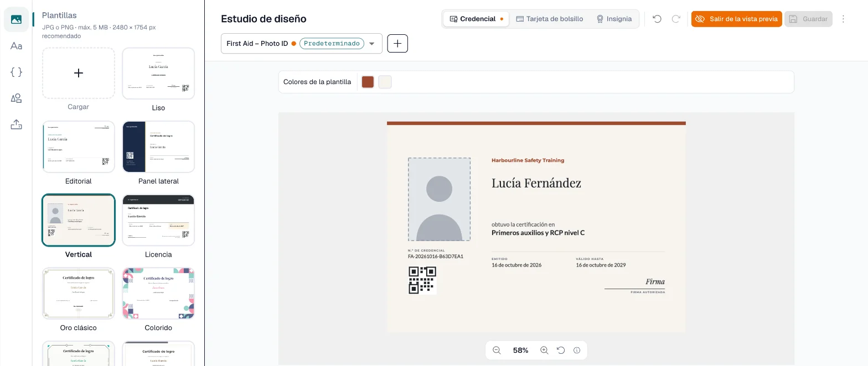Screen dimensions: 868x366
Task: Click the QR code on the credential
Action: [x=422, y=280]
